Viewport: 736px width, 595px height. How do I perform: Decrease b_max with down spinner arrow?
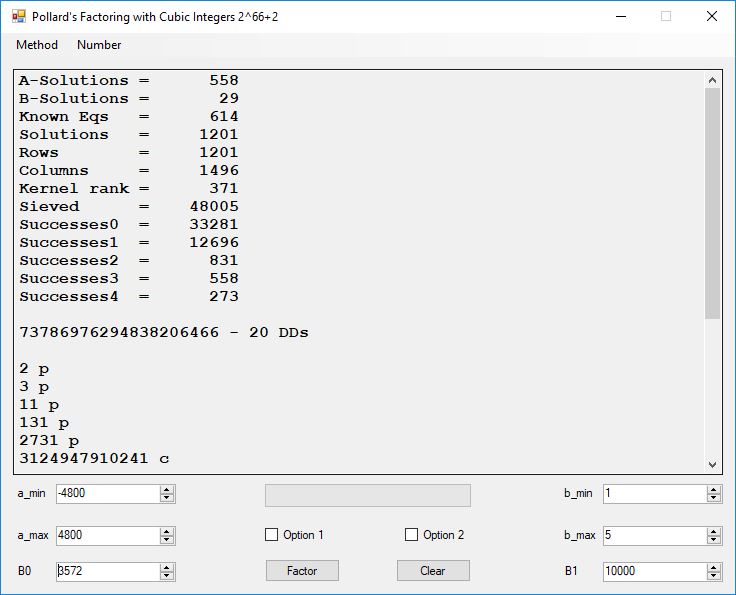point(714,540)
